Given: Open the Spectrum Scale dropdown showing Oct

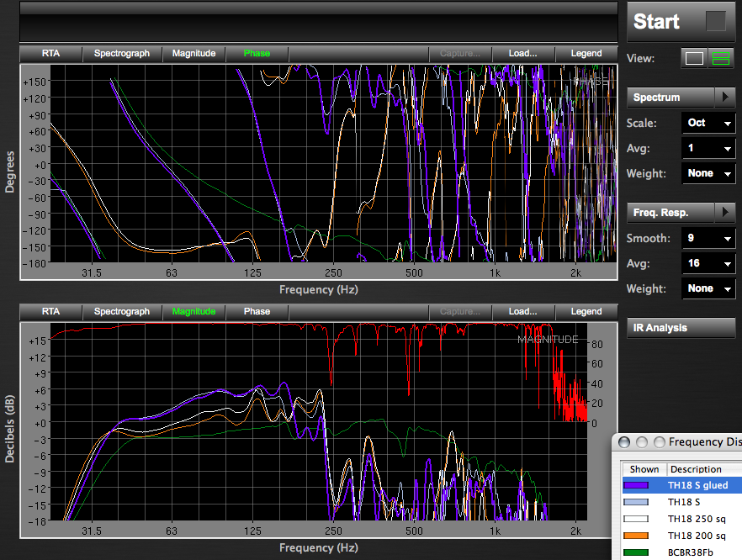Looking at the screenshot, I should point(708,123).
